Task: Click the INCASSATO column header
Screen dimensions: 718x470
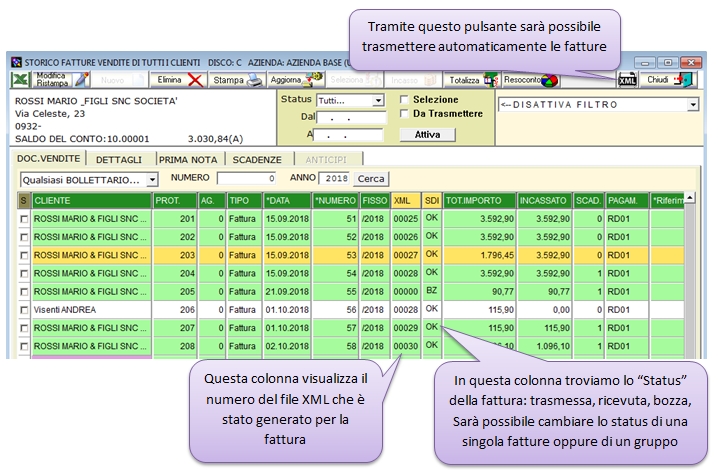Action: 544,201
